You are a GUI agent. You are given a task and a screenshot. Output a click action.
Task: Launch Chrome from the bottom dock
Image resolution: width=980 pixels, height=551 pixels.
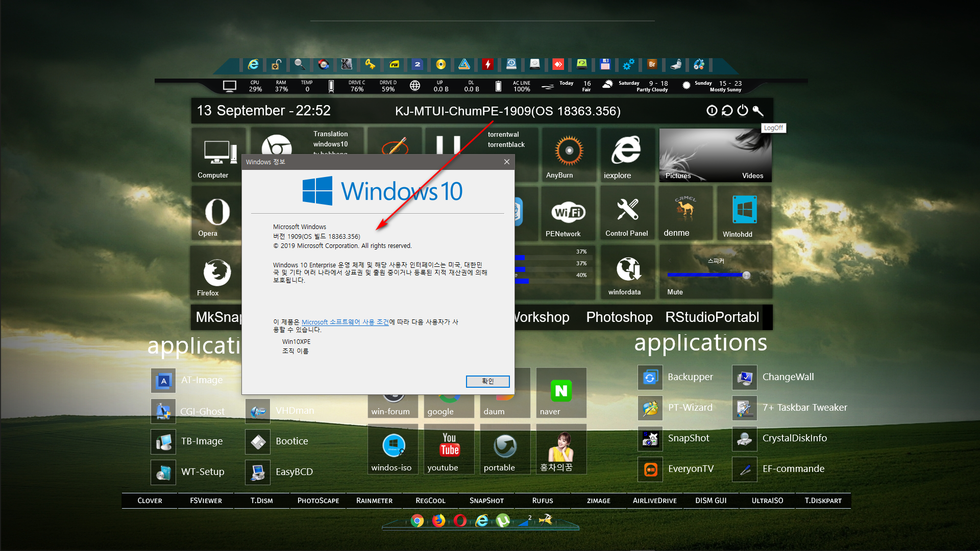(x=417, y=521)
